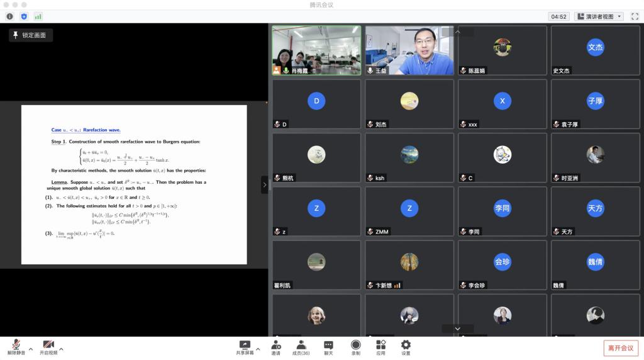
Task: Click the meeting info icon
Action: tap(9, 16)
